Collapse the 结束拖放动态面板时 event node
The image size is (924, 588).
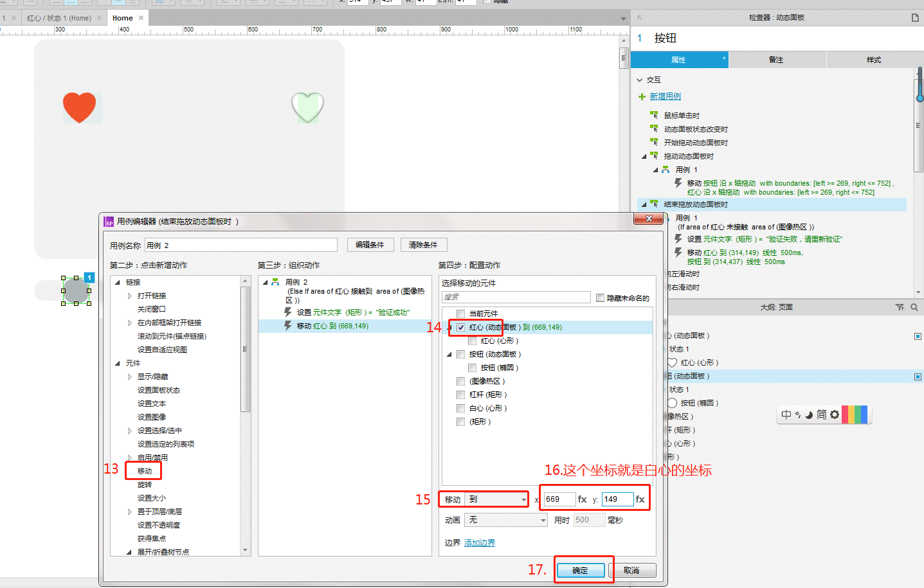click(644, 204)
